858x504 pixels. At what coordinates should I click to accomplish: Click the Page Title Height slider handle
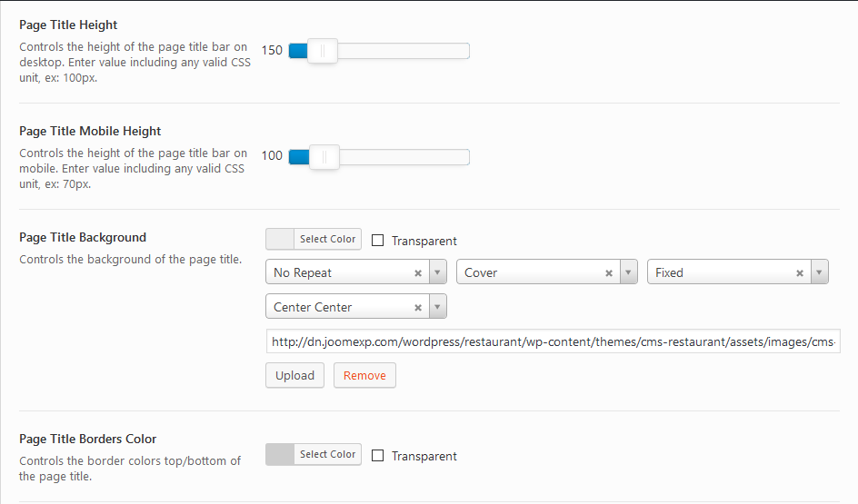click(x=323, y=51)
